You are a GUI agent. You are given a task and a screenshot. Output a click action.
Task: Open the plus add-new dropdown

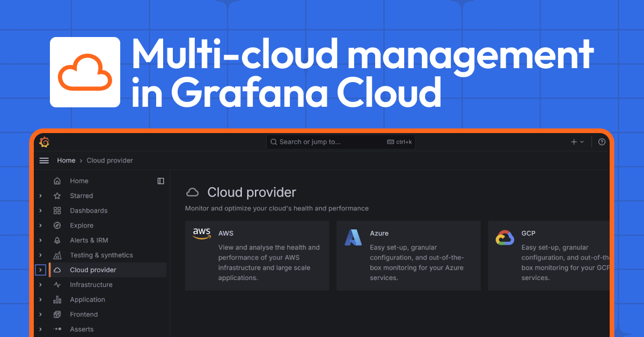[576, 142]
